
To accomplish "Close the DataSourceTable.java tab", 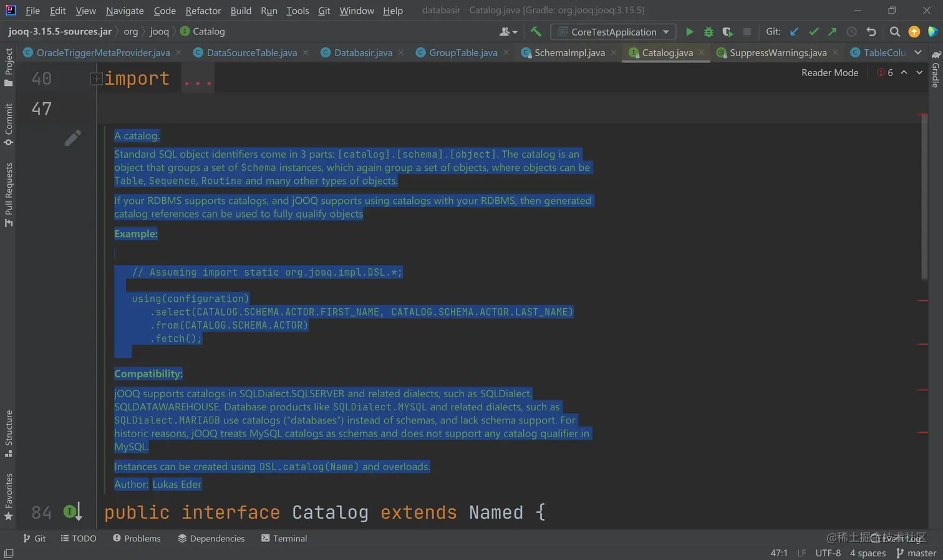I will click(x=306, y=53).
